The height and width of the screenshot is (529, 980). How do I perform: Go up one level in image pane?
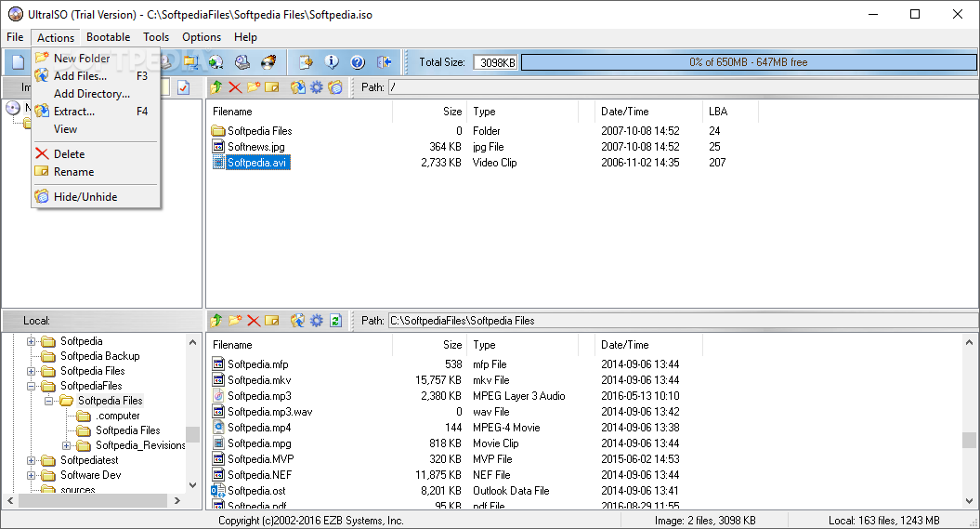pyautogui.click(x=216, y=87)
